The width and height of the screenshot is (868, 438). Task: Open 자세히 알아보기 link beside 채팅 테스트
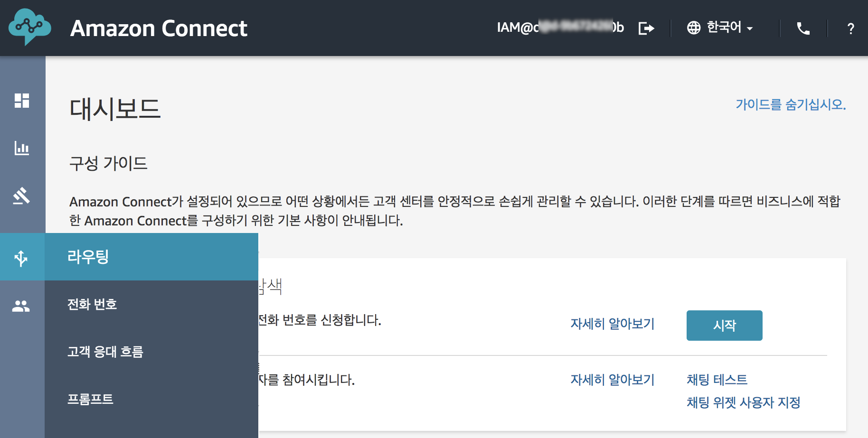[613, 380]
